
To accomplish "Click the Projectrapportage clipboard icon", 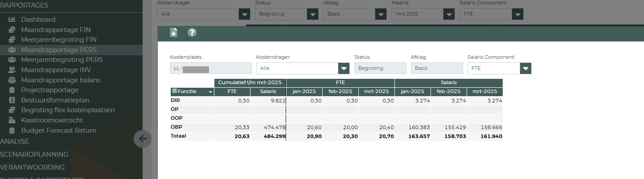I will click(x=12, y=90).
